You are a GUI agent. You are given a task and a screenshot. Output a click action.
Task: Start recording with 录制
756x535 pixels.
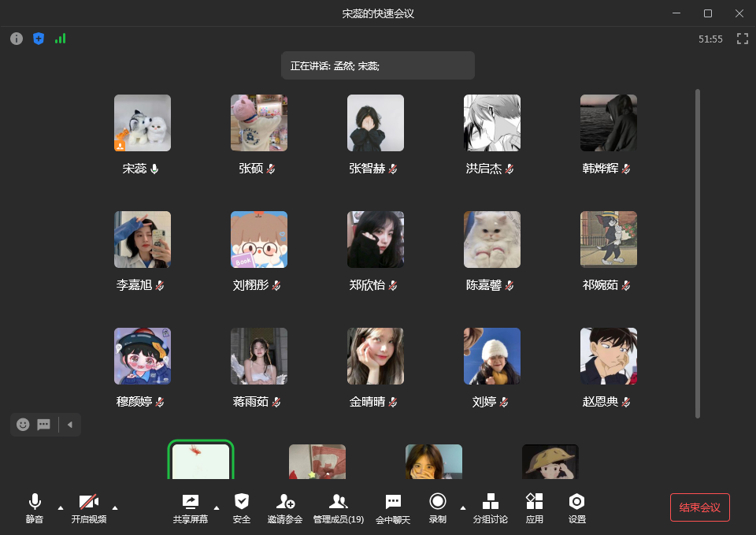click(x=438, y=508)
